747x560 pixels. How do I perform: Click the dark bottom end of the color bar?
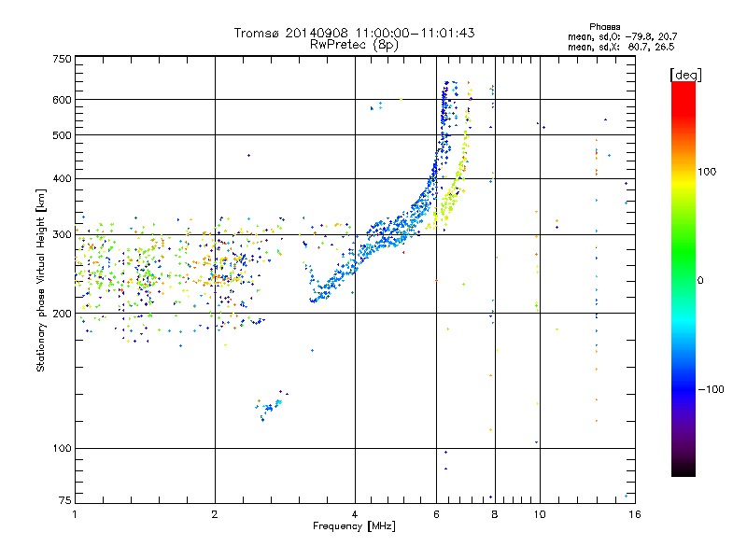pos(684,469)
